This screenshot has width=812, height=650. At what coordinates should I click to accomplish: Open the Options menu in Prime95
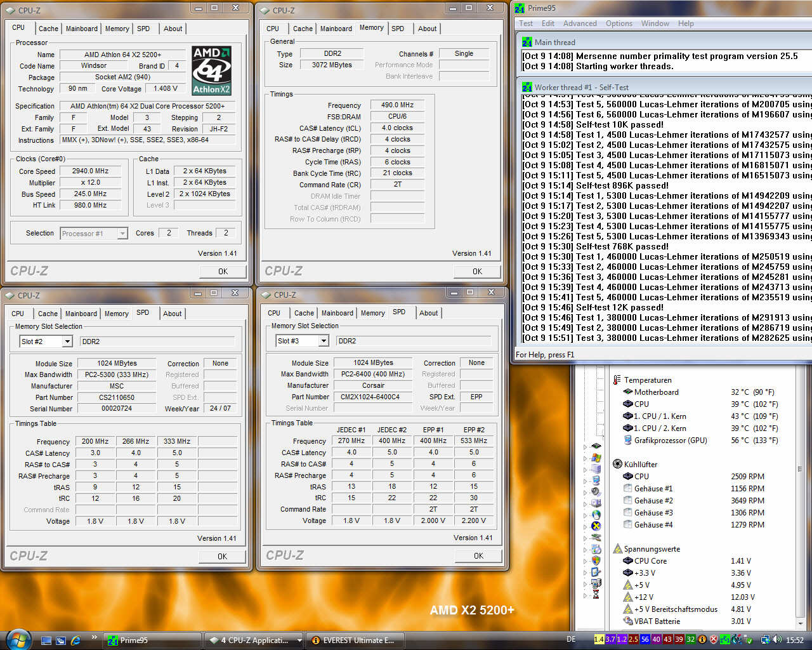[619, 23]
